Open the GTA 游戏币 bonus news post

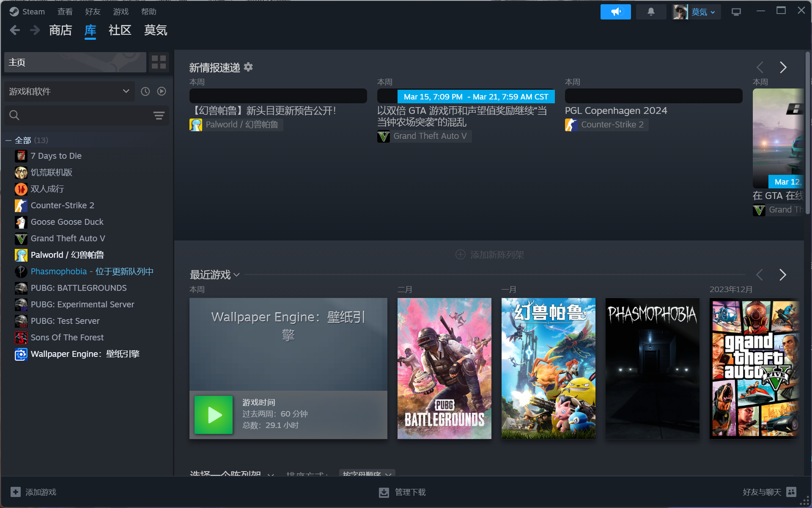click(x=462, y=116)
